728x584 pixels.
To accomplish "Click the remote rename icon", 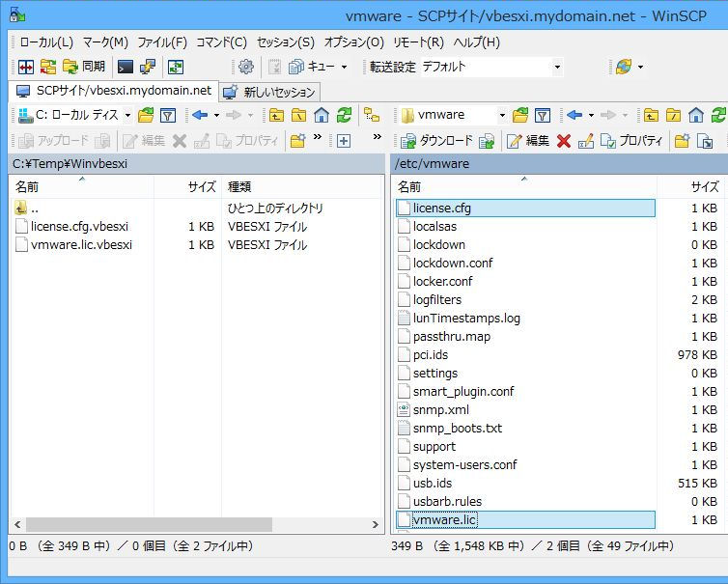I will [586, 141].
